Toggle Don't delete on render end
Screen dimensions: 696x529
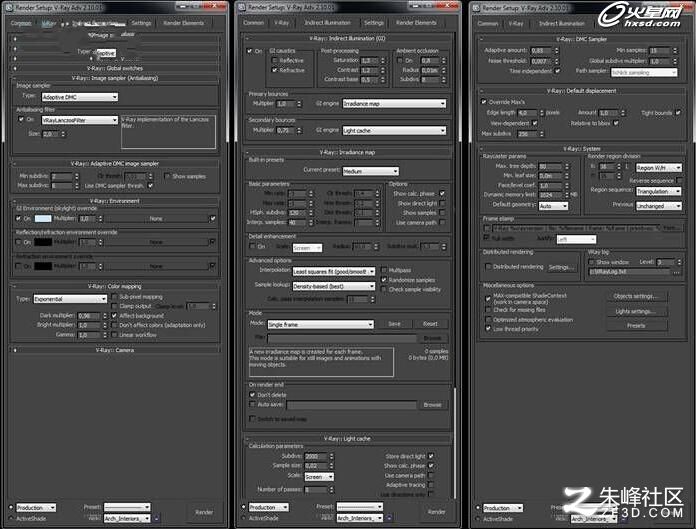[252, 395]
